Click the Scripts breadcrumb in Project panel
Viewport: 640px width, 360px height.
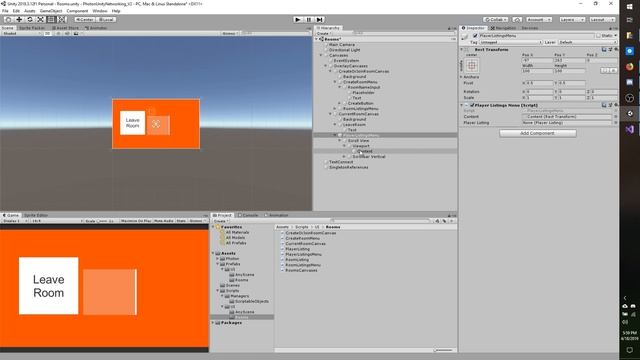click(x=302, y=227)
